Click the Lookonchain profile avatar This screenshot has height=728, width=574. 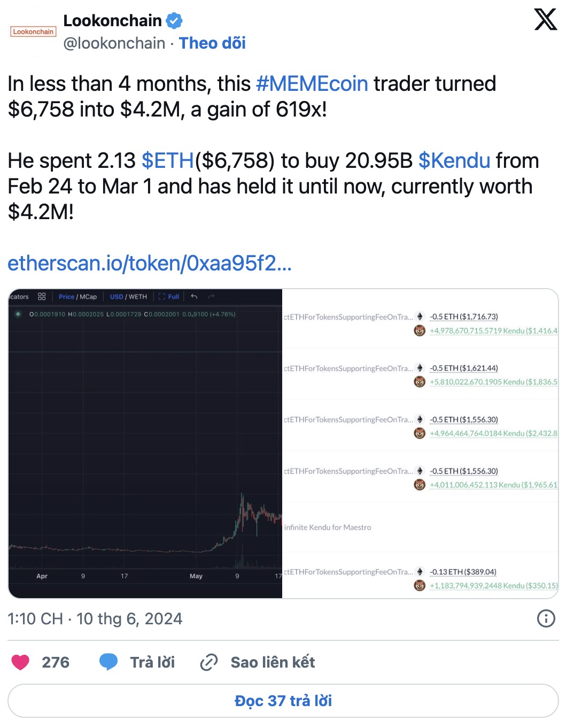(x=33, y=32)
